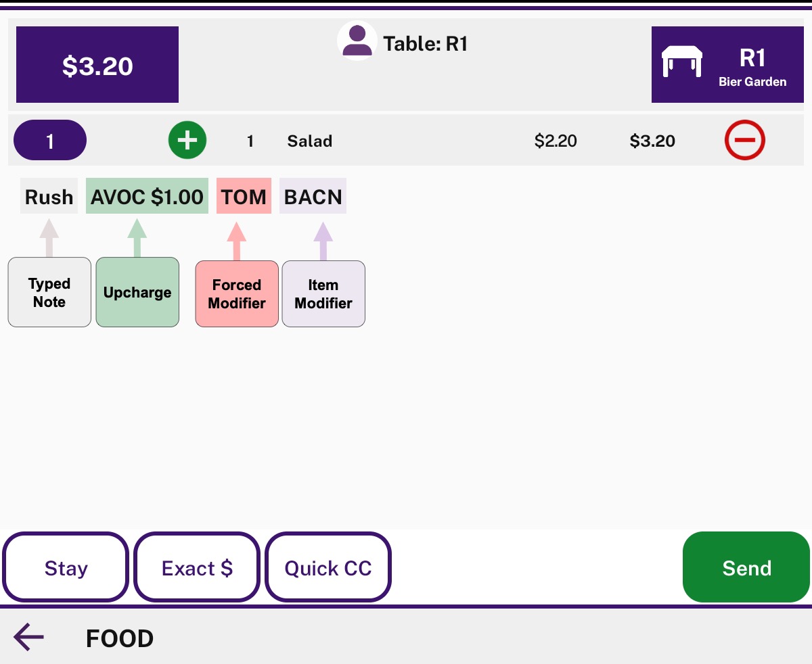Go back using the purple arrow
Viewport: 812px width, 664px height.
click(28, 638)
